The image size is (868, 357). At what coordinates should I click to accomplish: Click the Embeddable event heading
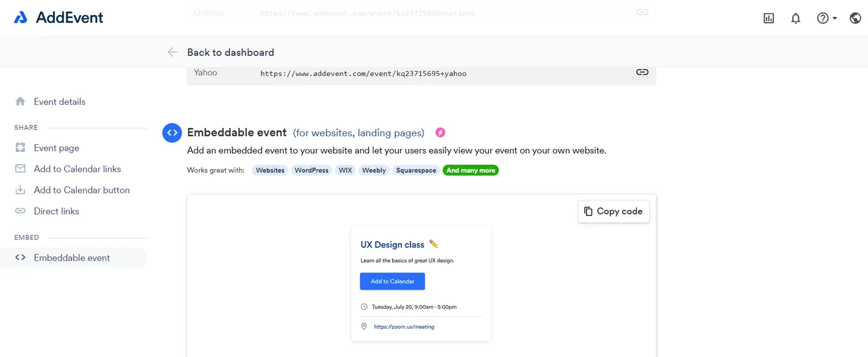[237, 133]
